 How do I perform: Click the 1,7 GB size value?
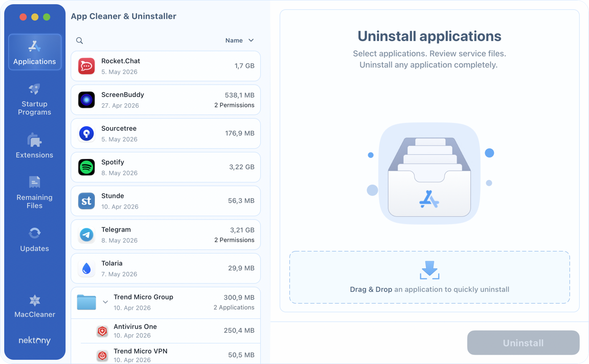coord(244,66)
